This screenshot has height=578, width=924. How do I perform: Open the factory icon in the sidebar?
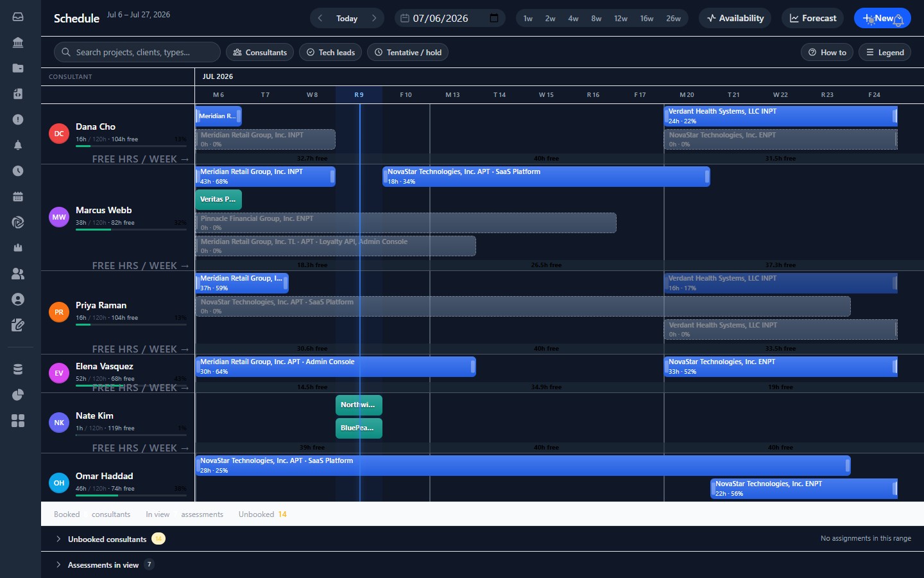[x=18, y=248]
